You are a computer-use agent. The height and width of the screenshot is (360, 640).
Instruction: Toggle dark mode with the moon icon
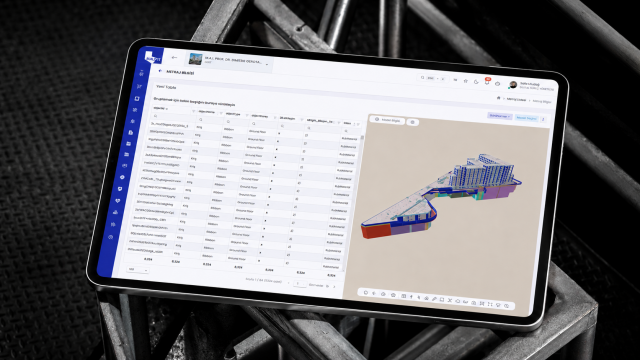476,82
